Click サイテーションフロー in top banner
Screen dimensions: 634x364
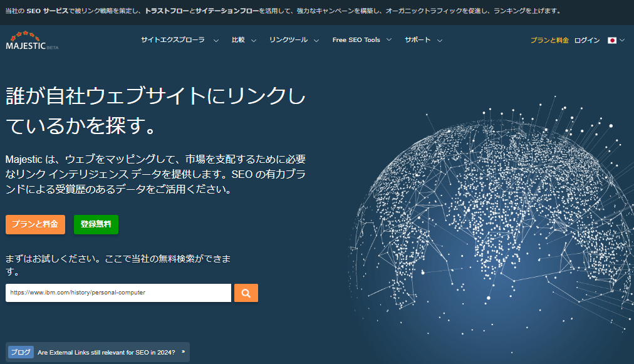(227, 11)
